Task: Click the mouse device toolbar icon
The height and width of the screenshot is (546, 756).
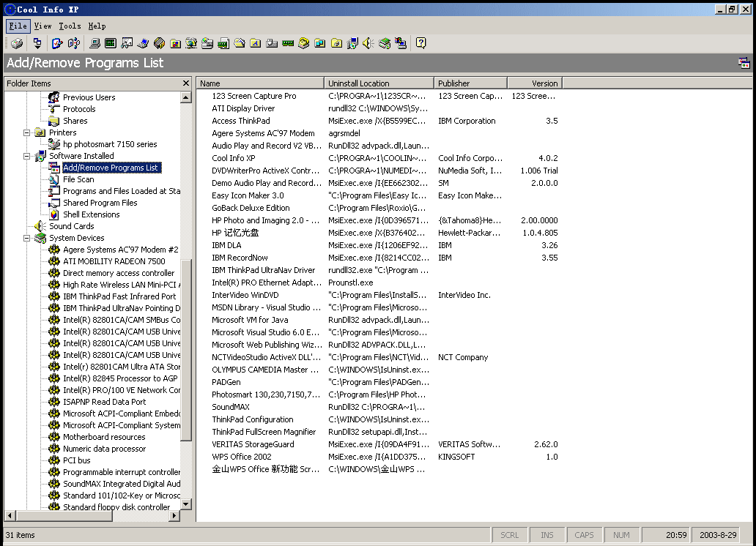Action: [x=272, y=43]
